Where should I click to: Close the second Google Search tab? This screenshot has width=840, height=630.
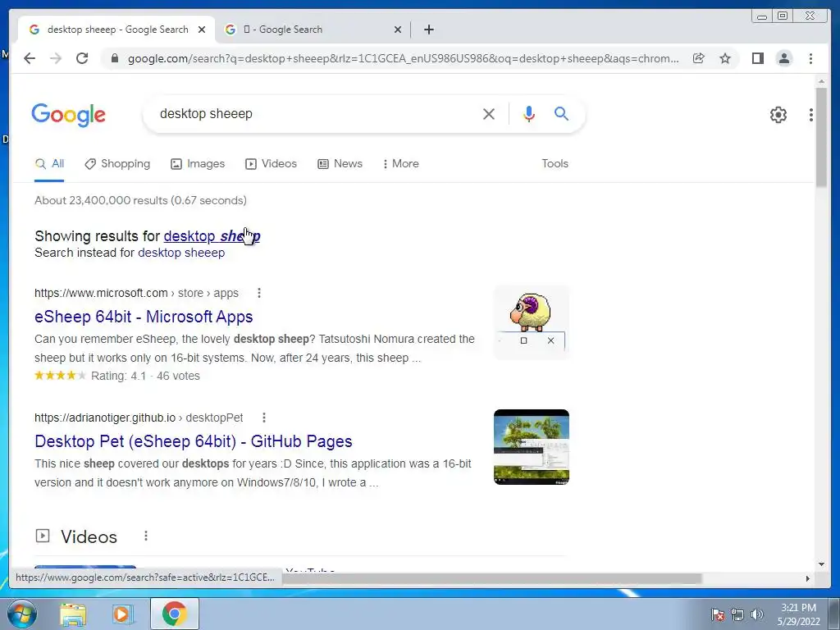398,30
